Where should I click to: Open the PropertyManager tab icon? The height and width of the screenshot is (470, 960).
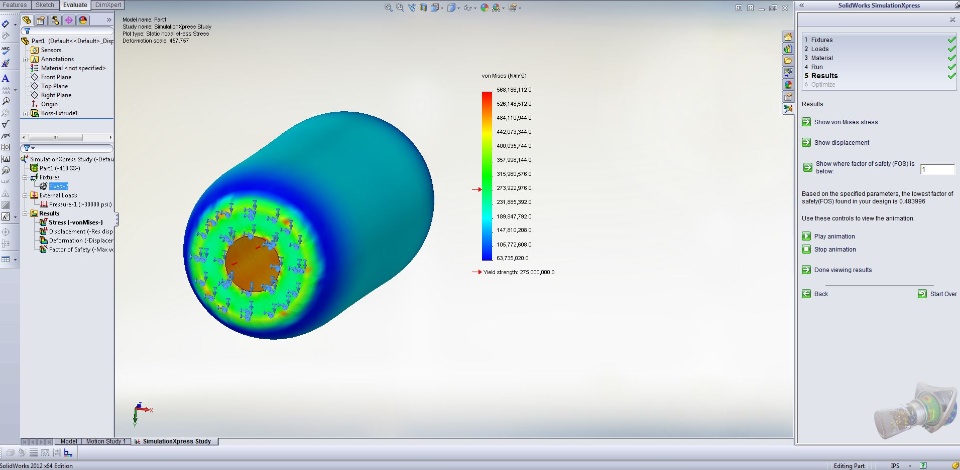(41, 20)
